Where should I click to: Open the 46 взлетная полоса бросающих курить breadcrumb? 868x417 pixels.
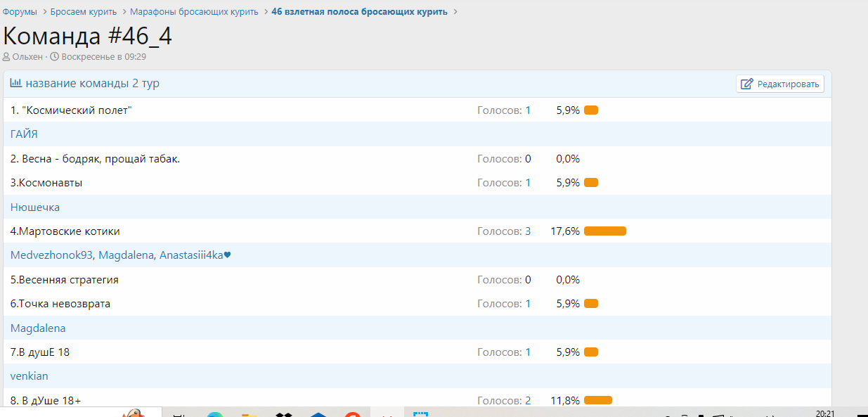click(359, 12)
